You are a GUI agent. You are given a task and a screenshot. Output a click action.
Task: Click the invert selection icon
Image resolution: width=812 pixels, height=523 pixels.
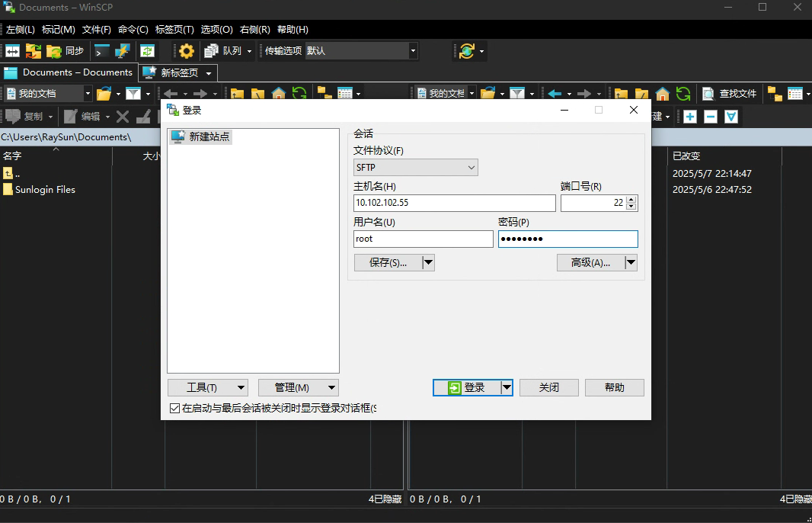(x=731, y=117)
